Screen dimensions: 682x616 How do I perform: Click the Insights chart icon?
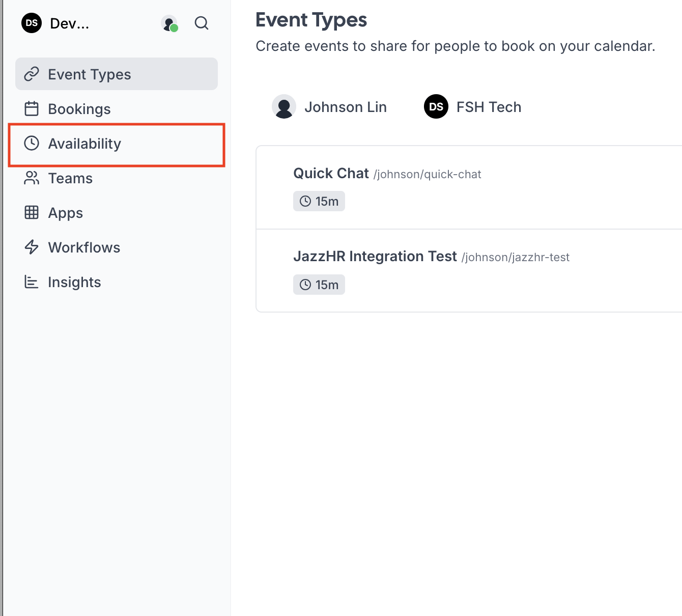coord(32,282)
